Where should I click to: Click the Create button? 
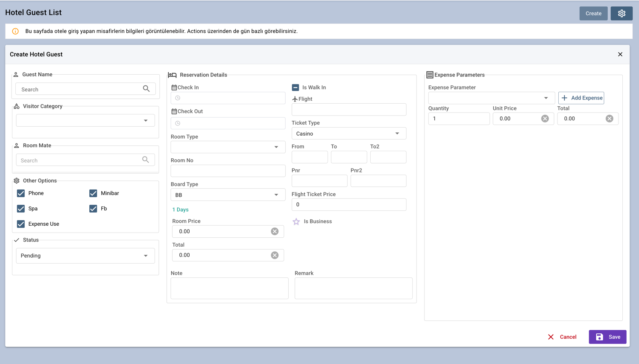[593, 13]
